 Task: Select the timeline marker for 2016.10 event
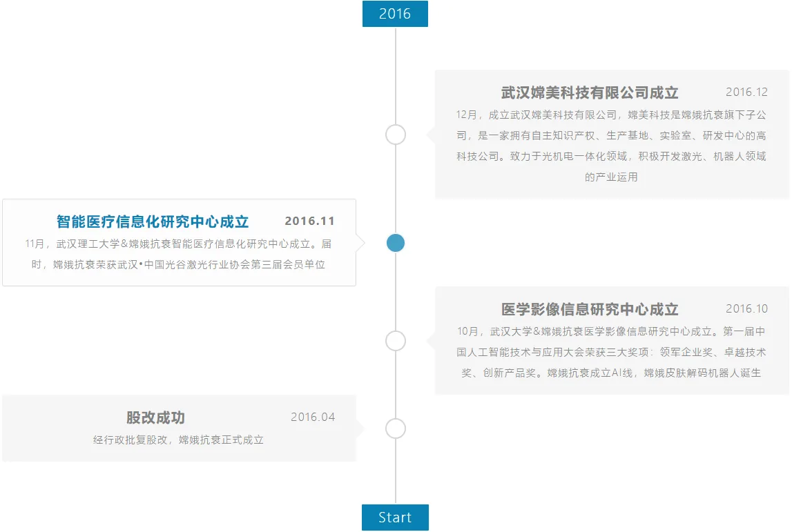point(396,341)
